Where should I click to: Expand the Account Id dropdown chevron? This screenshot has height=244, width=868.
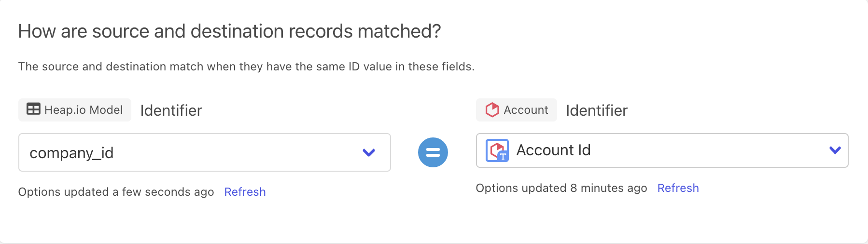coord(835,150)
